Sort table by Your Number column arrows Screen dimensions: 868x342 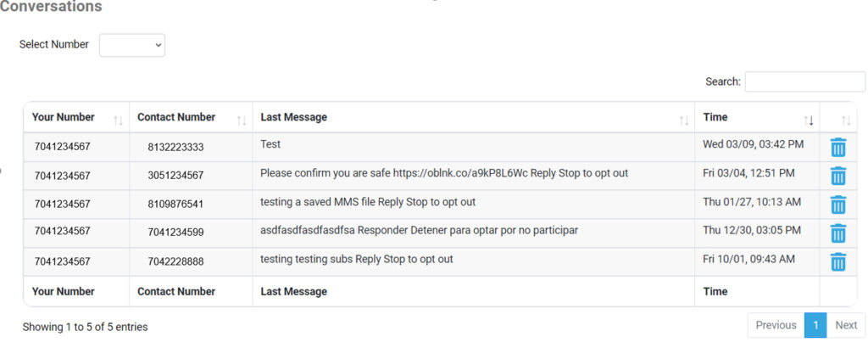[x=118, y=121]
